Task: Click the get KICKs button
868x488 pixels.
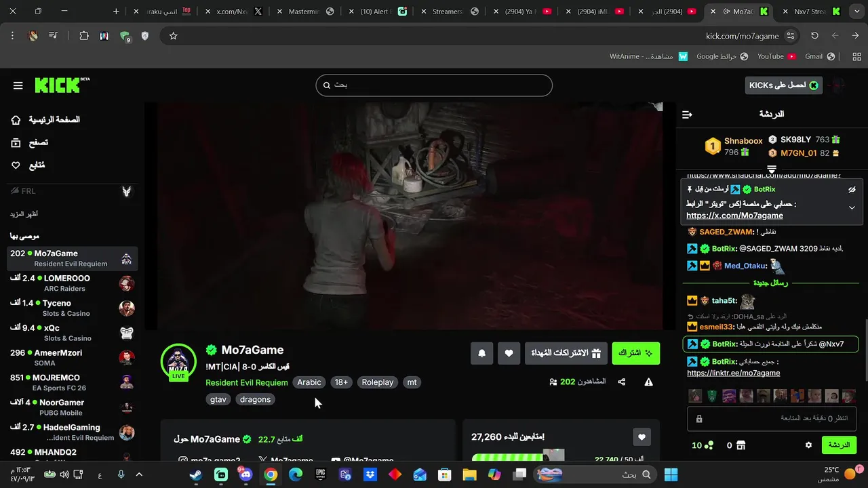Action: click(783, 85)
